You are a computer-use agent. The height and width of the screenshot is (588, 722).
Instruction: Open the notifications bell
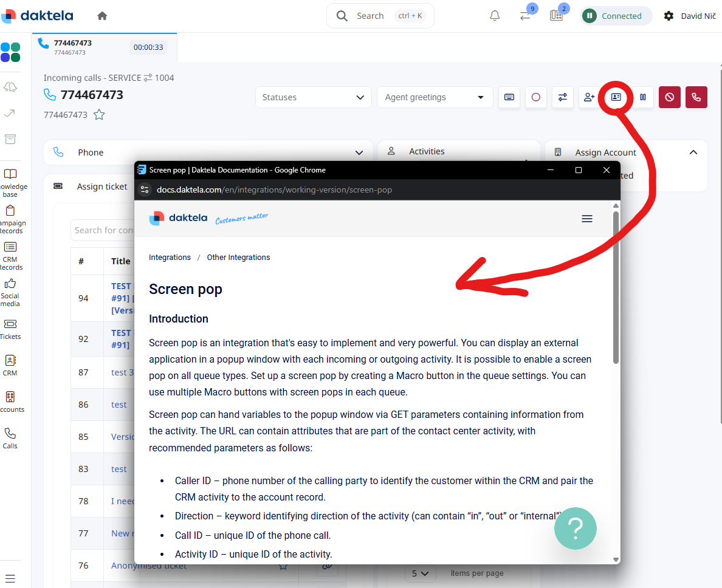[x=495, y=16]
